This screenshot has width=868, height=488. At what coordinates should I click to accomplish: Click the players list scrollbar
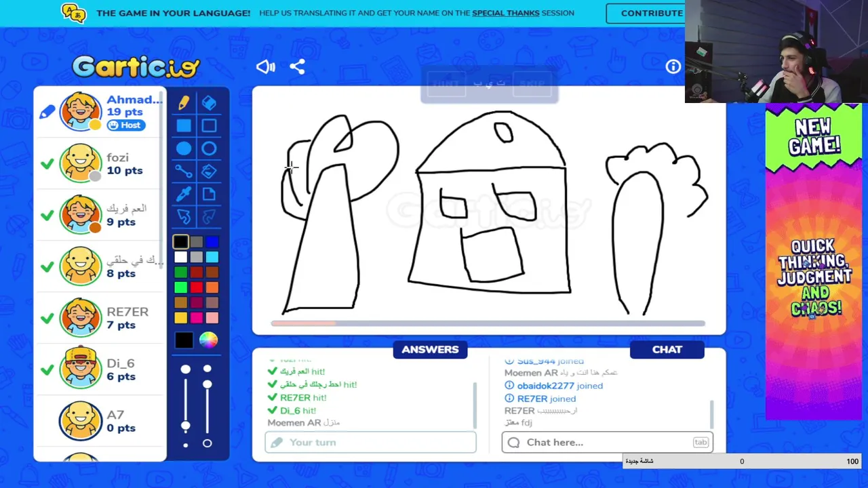[161, 180]
